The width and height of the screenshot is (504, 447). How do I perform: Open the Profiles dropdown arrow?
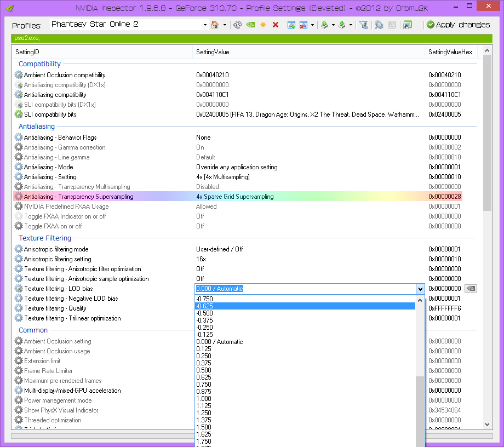205,25
